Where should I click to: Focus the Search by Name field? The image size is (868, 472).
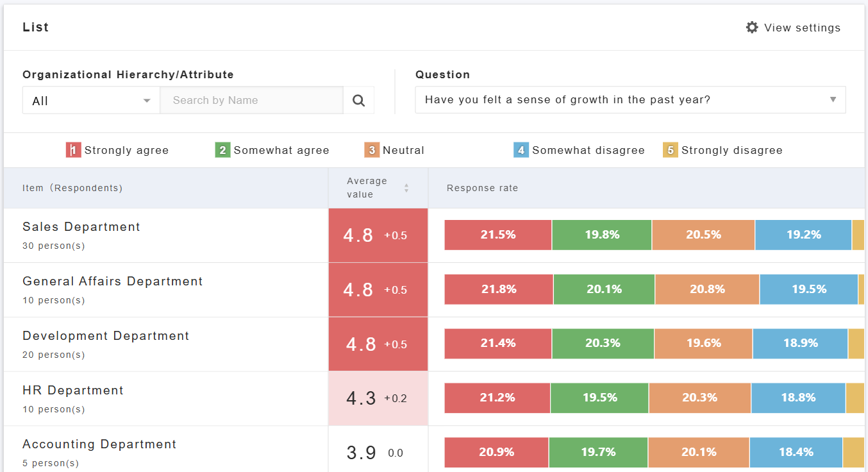click(251, 101)
